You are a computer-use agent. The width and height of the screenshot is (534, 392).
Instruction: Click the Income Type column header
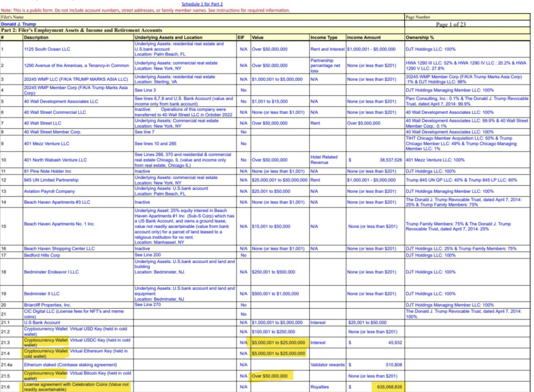(x=324, y=38)
